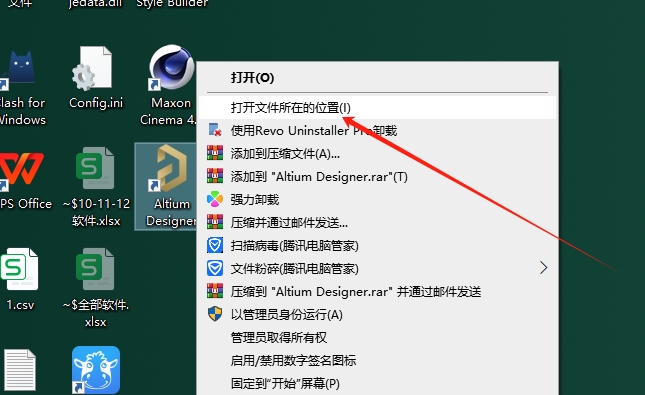Select the Config.ini file icon
The height and width of the screenshot is (395, 645).
tap(93, 68)
